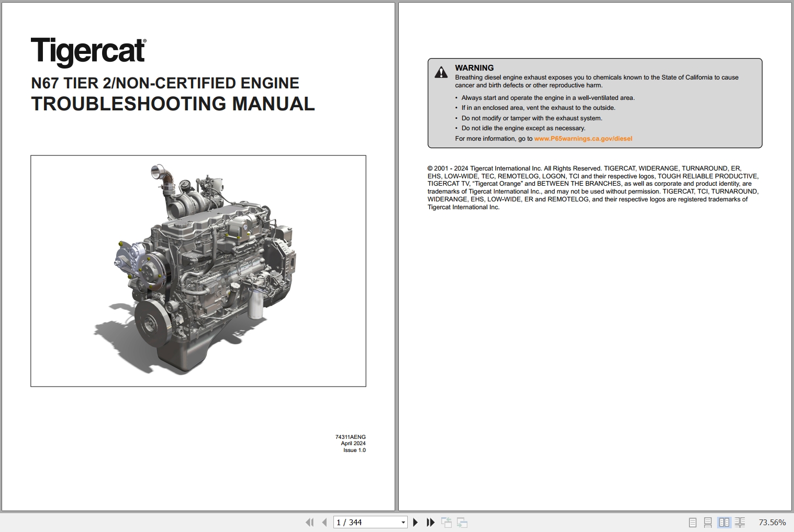Viewport: 794px width, 532px height.
Task: Open the page number dropdown
Action: point(402,522)
